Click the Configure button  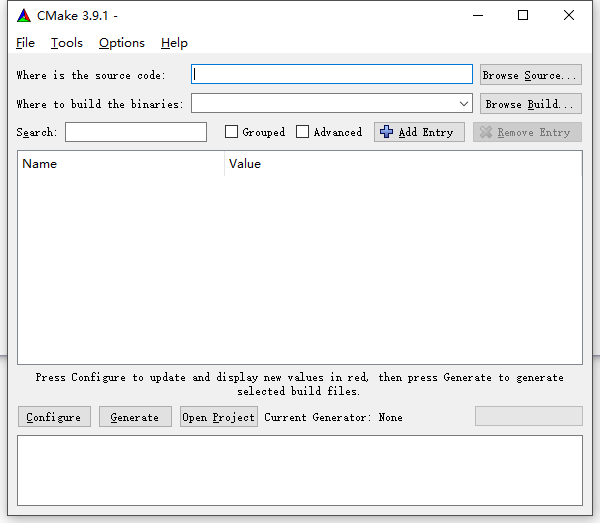[54, 417]
